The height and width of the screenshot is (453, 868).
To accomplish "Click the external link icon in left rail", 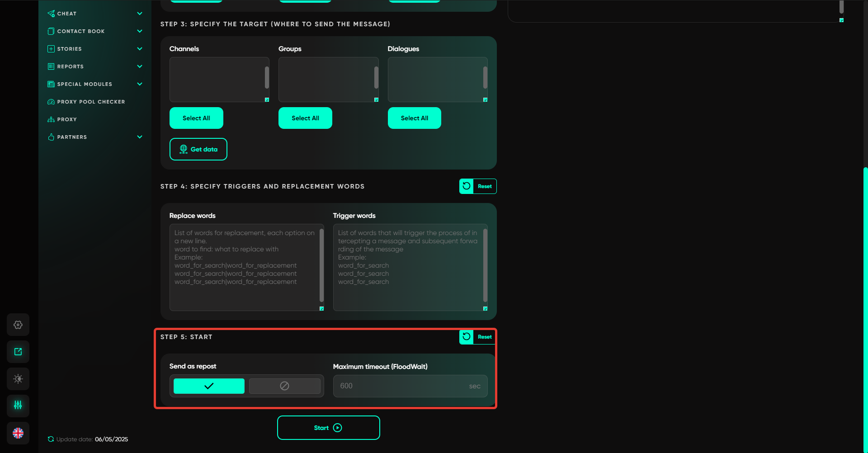I will [x=18, y=352].
